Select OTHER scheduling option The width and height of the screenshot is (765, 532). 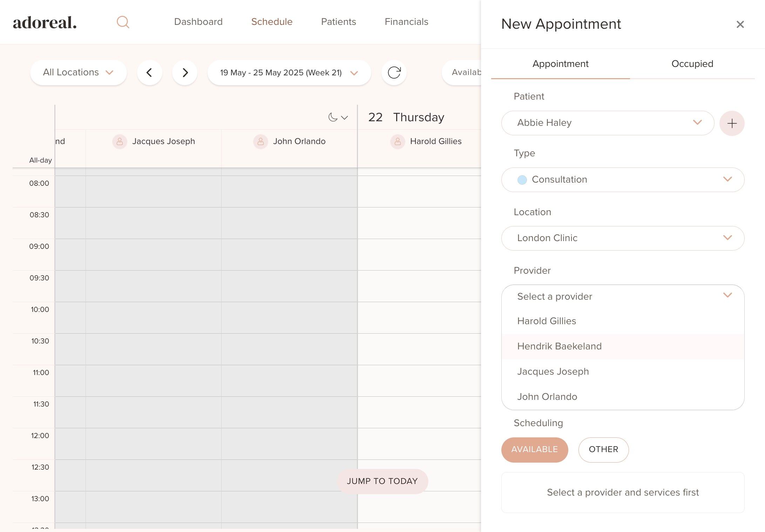click(x=603, y=450)
